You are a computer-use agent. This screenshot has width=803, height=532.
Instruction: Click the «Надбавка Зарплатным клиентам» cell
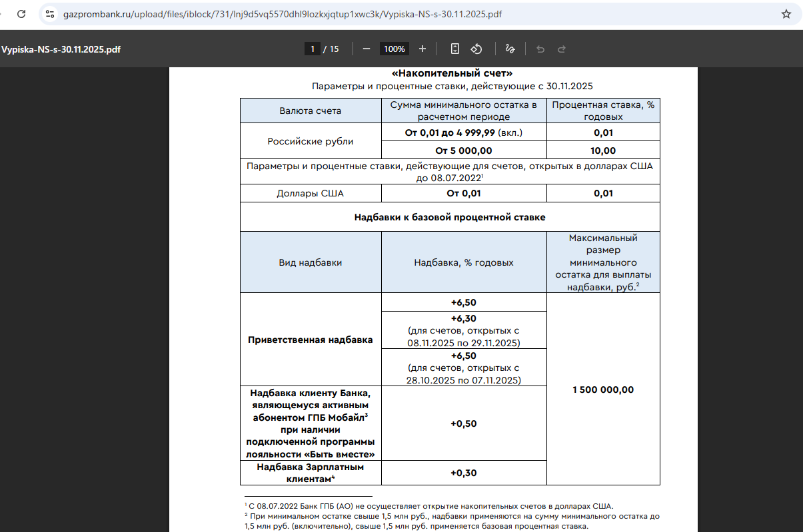click(x=310, y=473)
